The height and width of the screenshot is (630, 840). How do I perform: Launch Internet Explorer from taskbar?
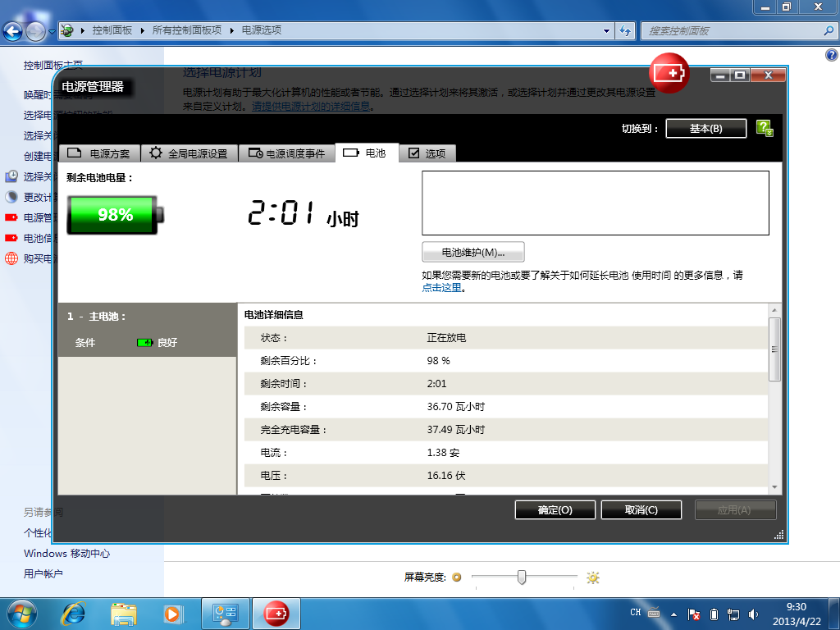pyautogui.click(x=74, y=614)
